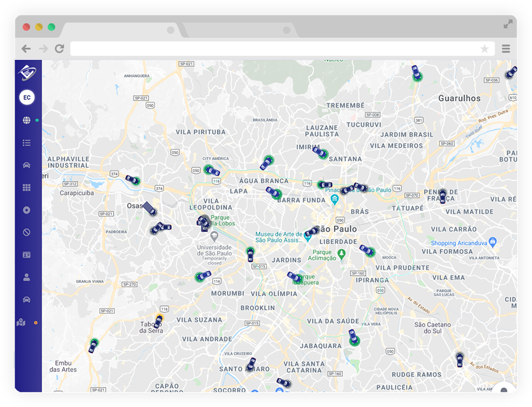The width and height of the screenshot is (532, 407).
Task: Open the grid view sidebar icon
Action: pyautogui.click(x=27, y=188)
